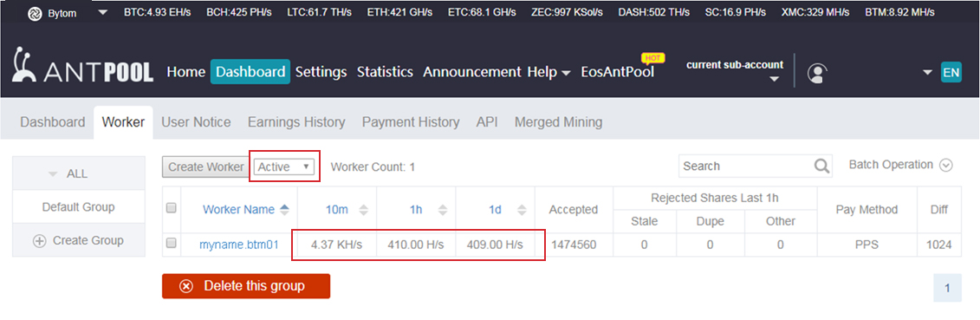Click the SC:16.9 PH/s ticker entry
Screen dimensions: 980x320
735,12
